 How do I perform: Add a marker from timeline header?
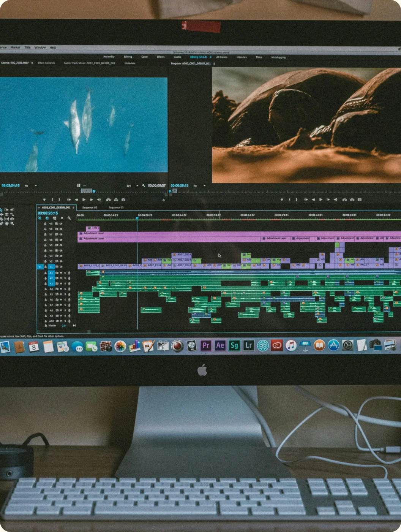[x=62, y=218]
